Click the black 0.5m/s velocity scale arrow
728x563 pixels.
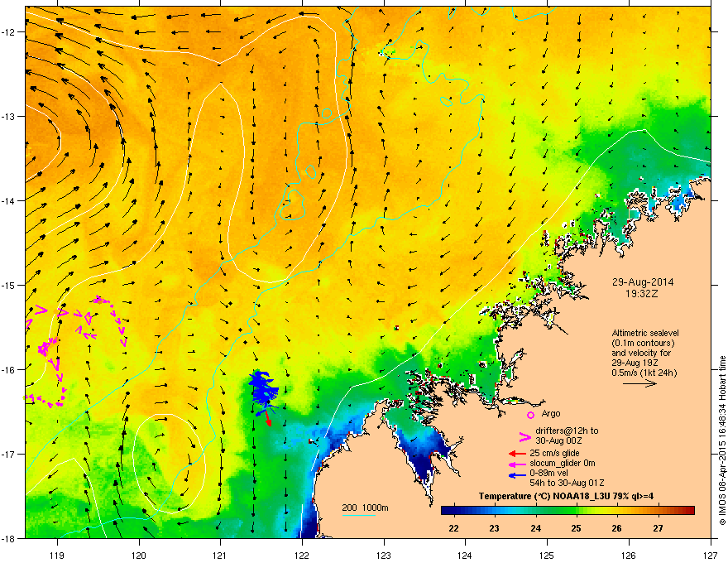coord(639,383)
